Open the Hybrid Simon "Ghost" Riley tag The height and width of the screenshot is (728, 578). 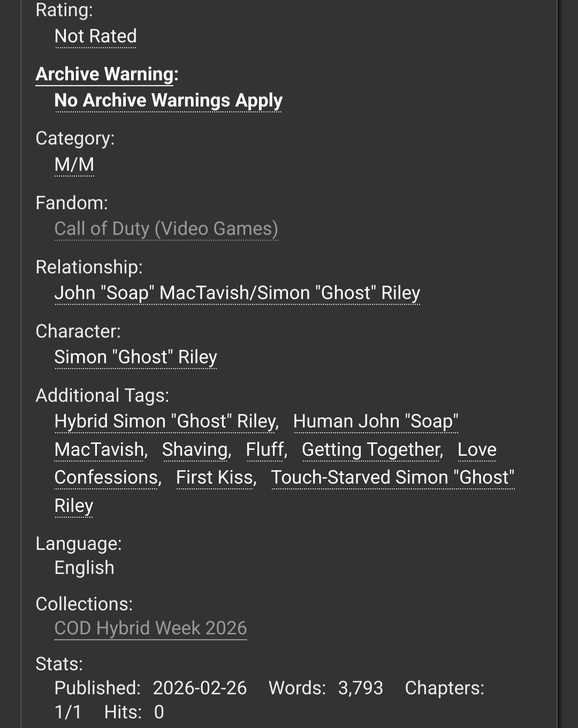(x=165, y=422)
